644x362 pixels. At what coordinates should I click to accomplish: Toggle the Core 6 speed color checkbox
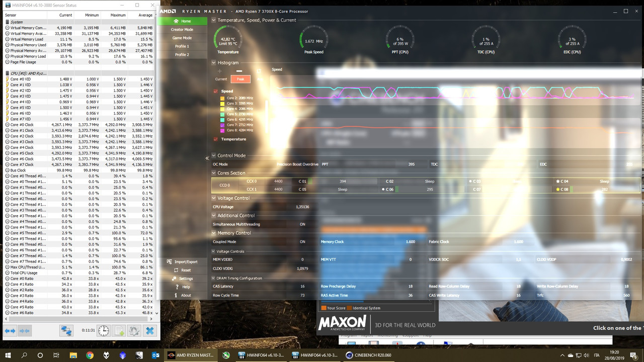click(x=223, y=119)
